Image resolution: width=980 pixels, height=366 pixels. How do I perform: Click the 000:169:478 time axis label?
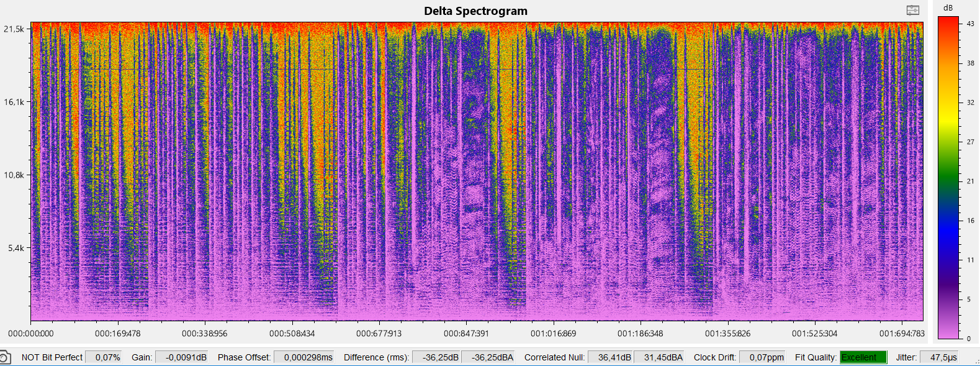tap(118, 334)
